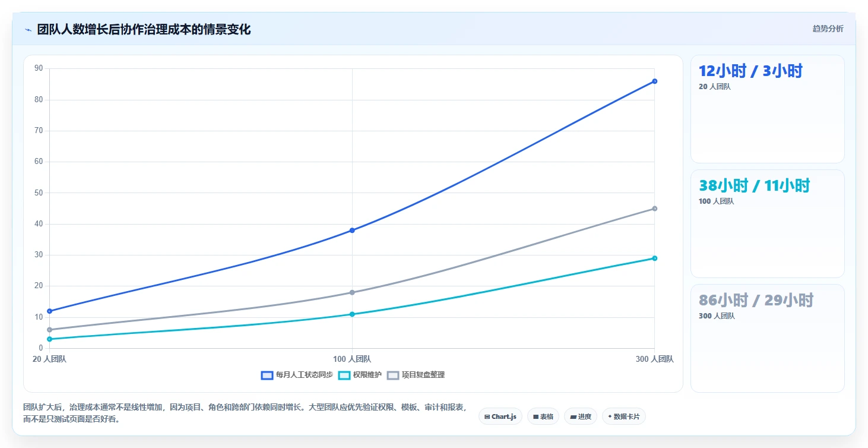Viewport: 868px width, 448px height.
Task: Toggle the 项目复盘整理 legend series
Action: (416, 375)
